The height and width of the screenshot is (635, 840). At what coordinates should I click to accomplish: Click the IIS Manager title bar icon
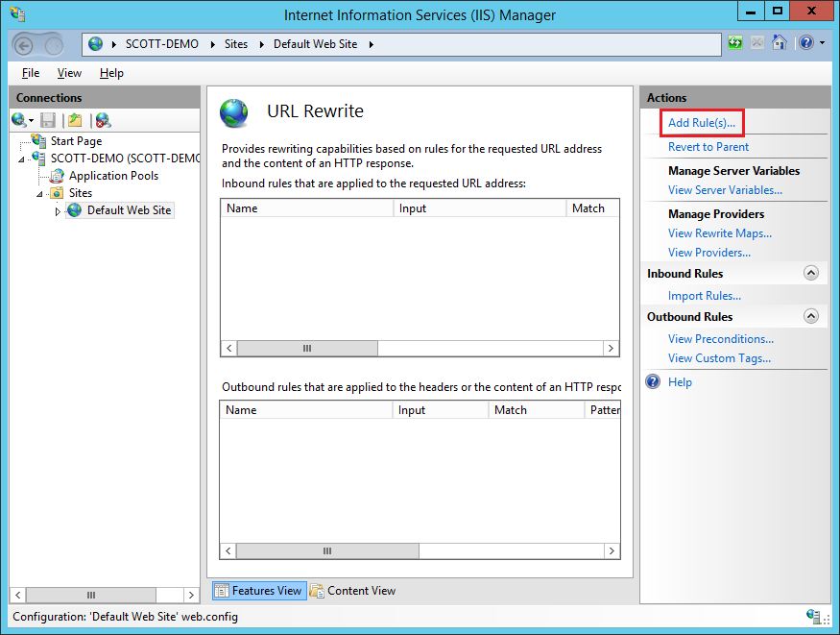[17, 14]
